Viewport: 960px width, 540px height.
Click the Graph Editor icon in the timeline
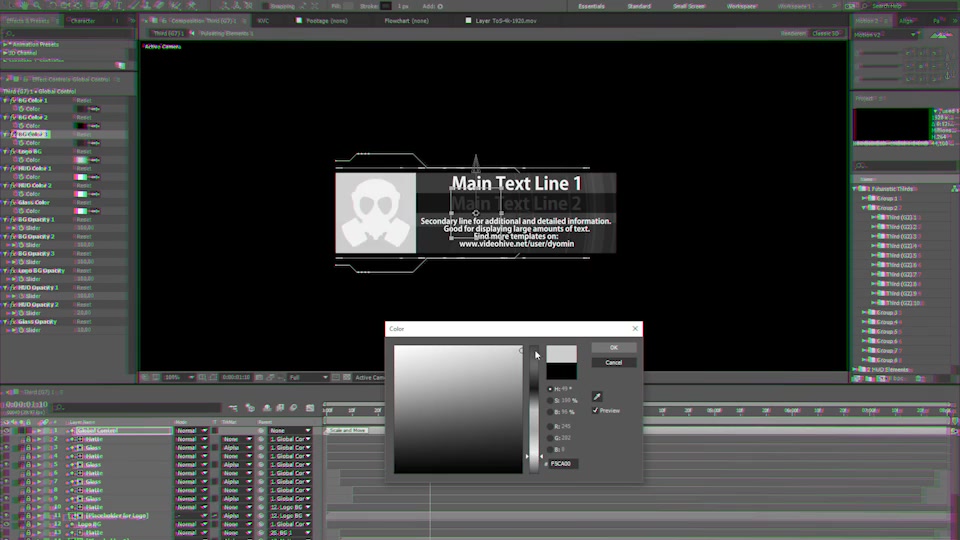pyautogui.click(x=310, y=408)
